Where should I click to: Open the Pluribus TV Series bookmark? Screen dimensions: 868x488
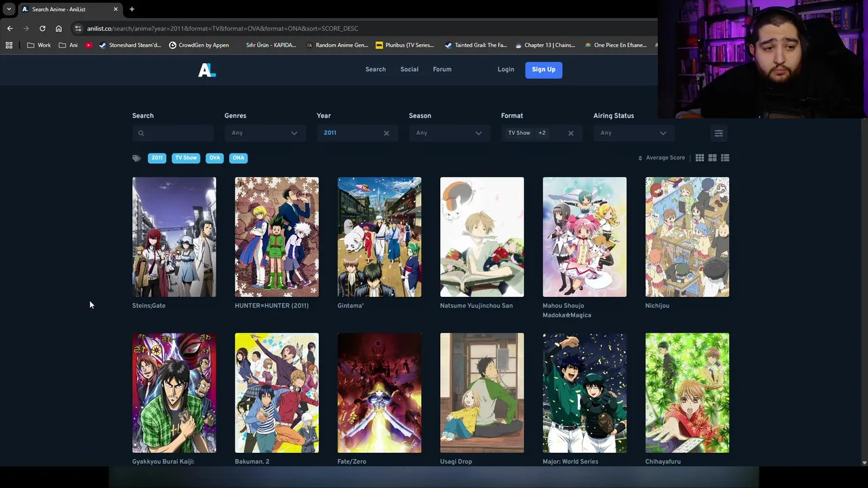(x=405, y=45)
